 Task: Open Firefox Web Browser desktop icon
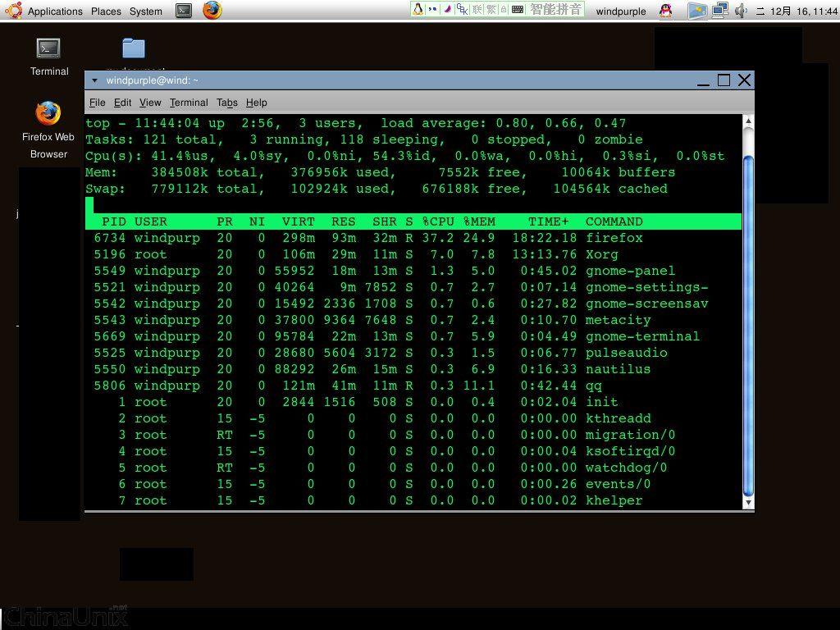coord(48,130)
